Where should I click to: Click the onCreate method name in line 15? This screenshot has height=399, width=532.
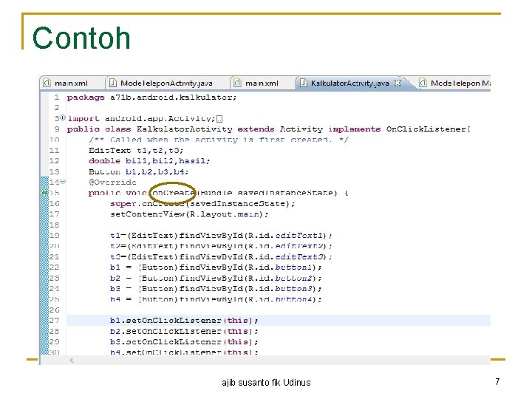pos(173,193)
